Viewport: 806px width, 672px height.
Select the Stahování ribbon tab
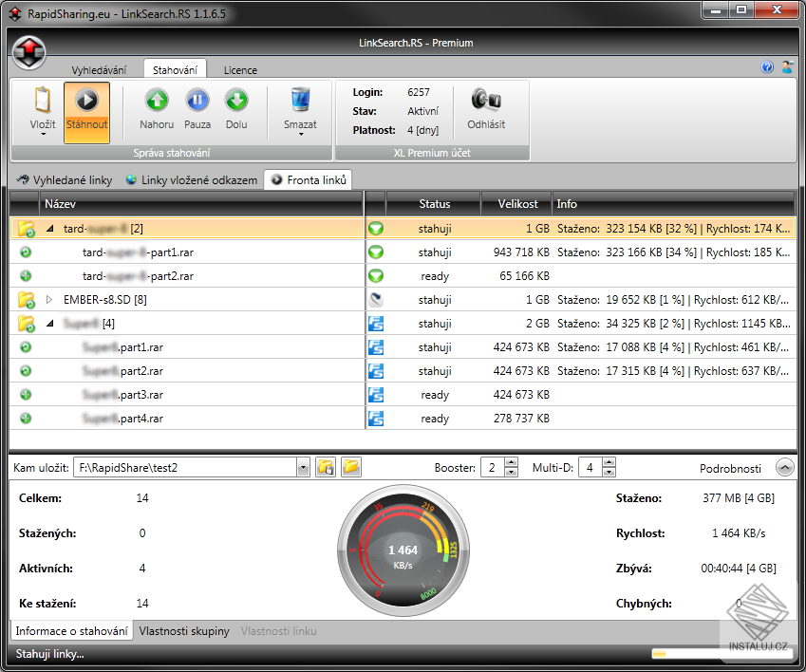tap(175, 70)
